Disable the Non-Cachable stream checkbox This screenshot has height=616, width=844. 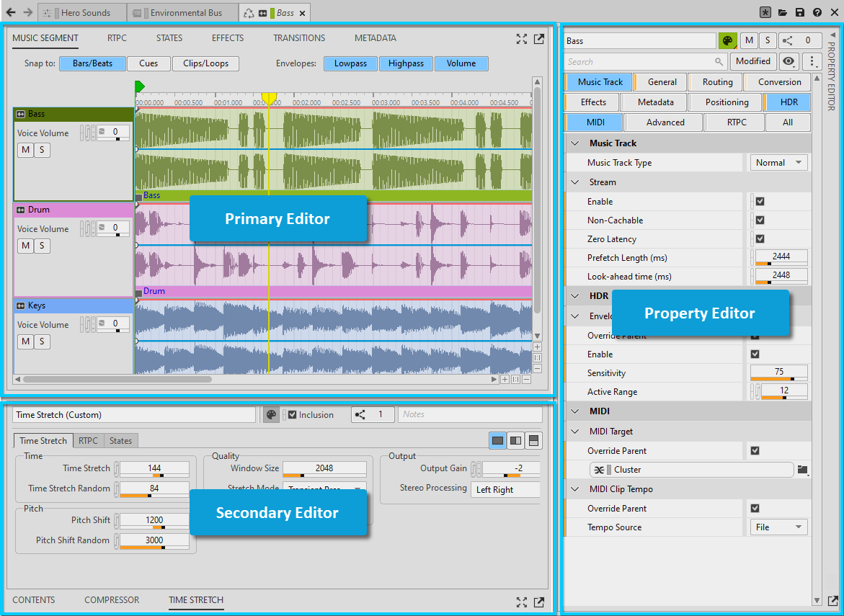pyautogui.click(x=760, y=220)
